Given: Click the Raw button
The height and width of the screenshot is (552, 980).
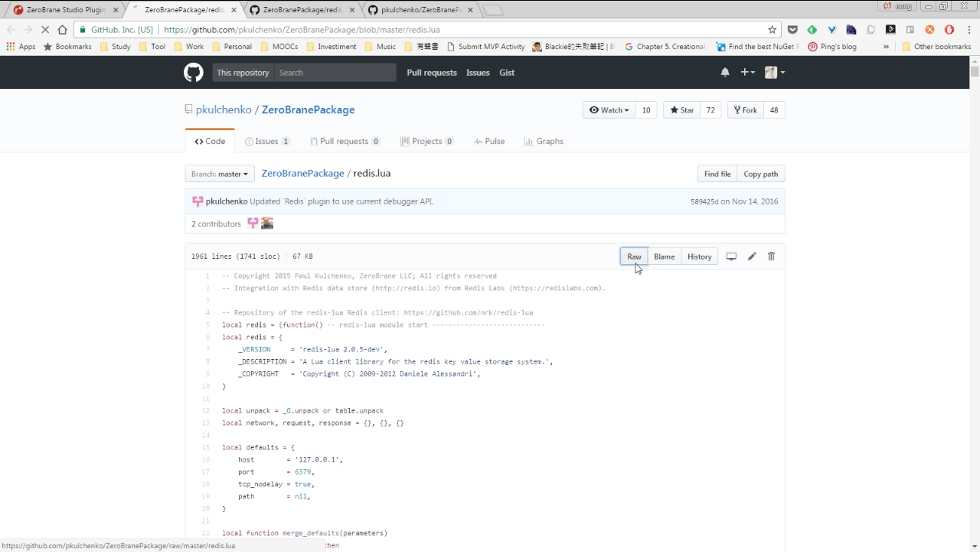Looking at the screenshot, I should click(x=634, y=256).
